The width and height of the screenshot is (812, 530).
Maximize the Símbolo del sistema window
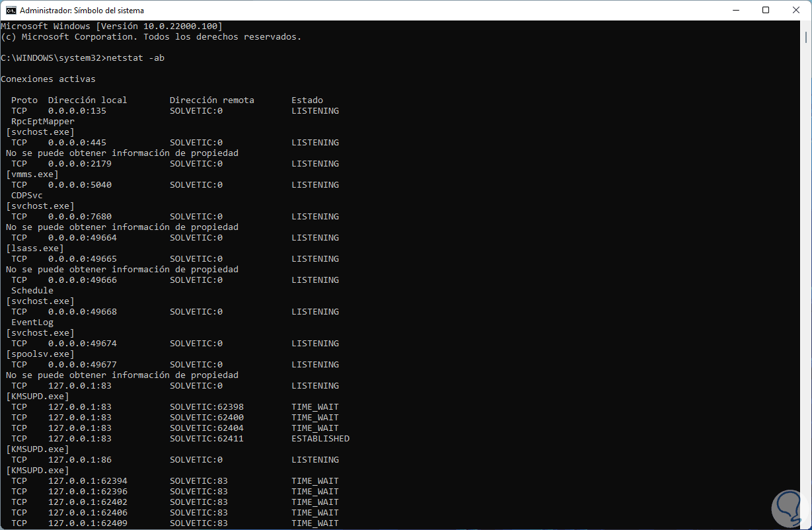(x=766, y=10)
